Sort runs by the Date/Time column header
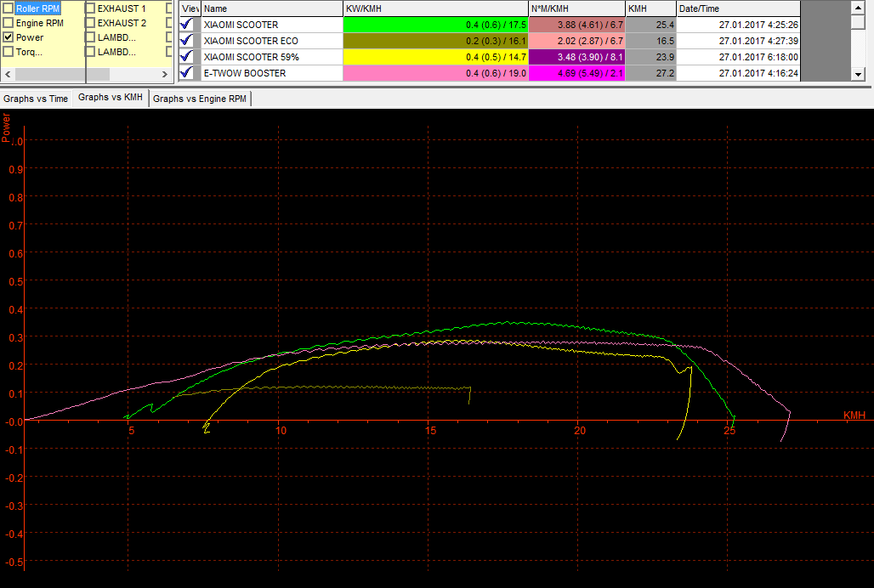The height and width of the screenshot is (588, 874). tap(739, 8)
